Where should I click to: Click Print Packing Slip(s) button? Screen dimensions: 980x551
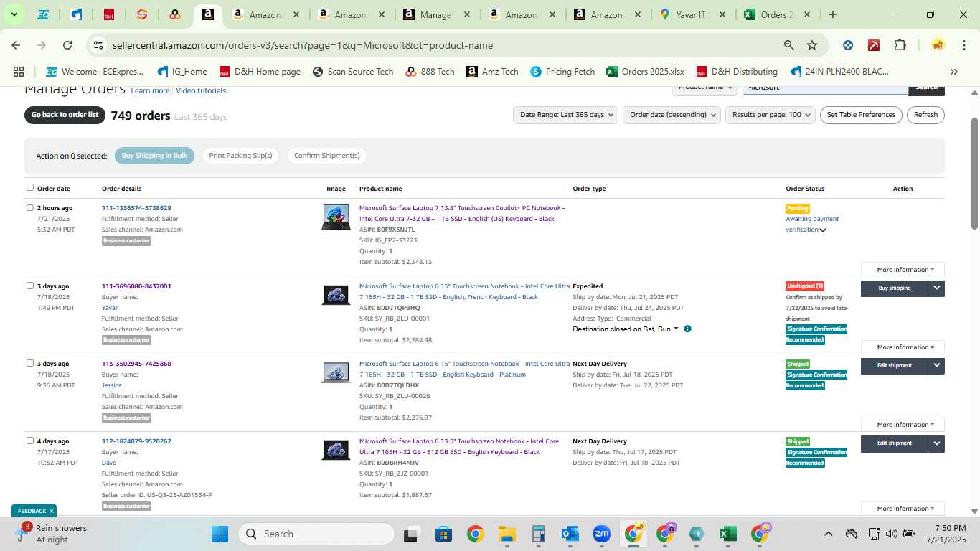(x=240, y=156)
